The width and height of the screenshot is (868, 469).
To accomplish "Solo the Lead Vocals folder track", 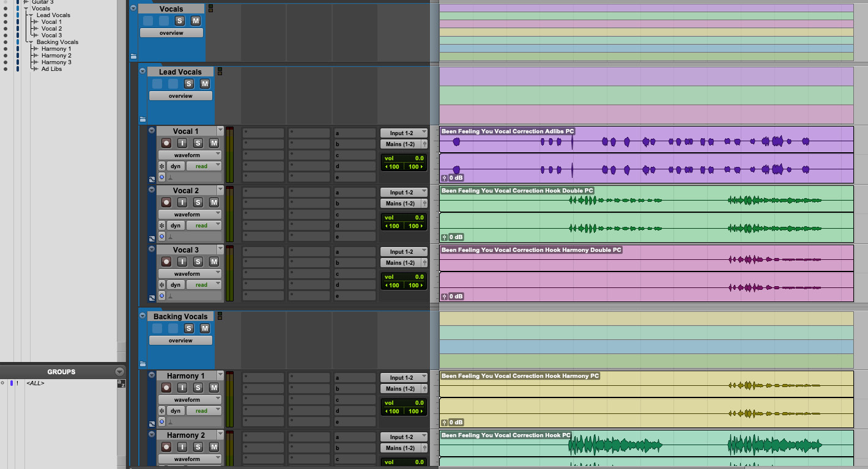I will pyautogui.click(x=189, y=84).
